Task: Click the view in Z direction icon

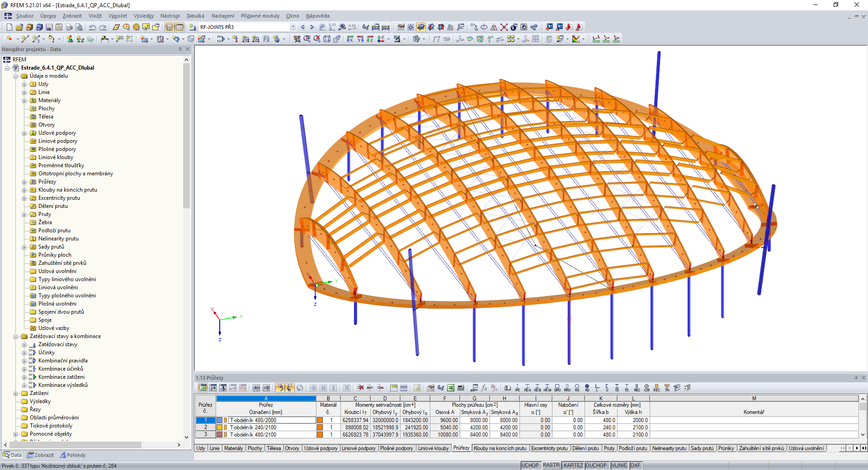Action: [370, 39]
